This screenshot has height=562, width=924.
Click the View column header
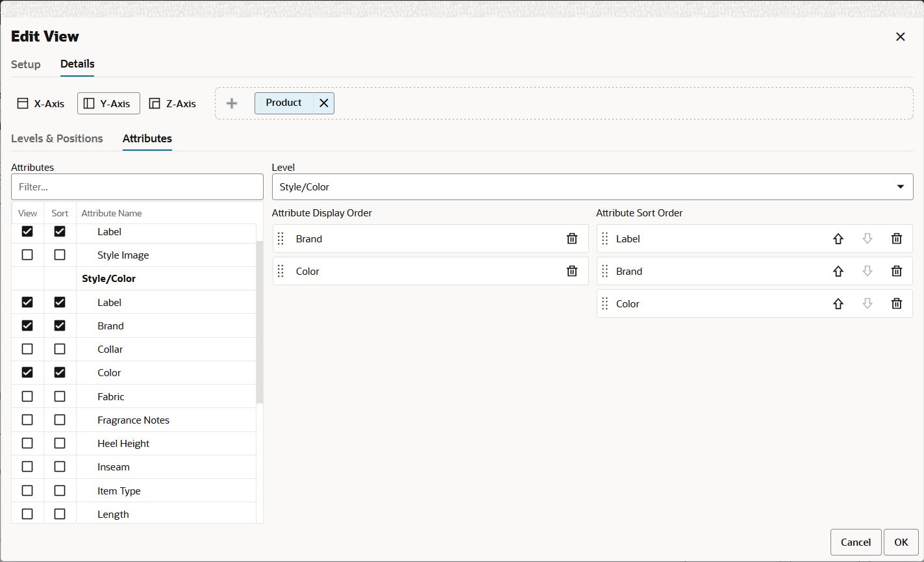28,213
